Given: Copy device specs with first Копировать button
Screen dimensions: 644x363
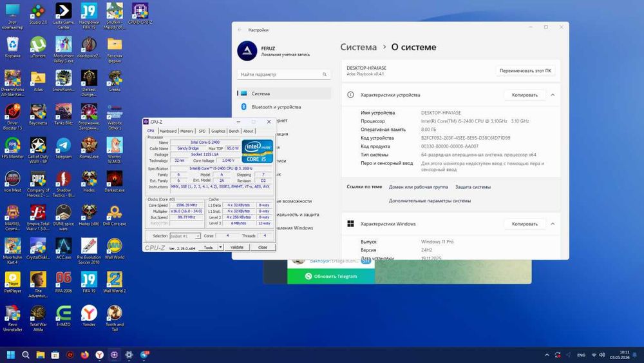Looking at the screenshot, I should pyautogui.click(x=524, y=95).
